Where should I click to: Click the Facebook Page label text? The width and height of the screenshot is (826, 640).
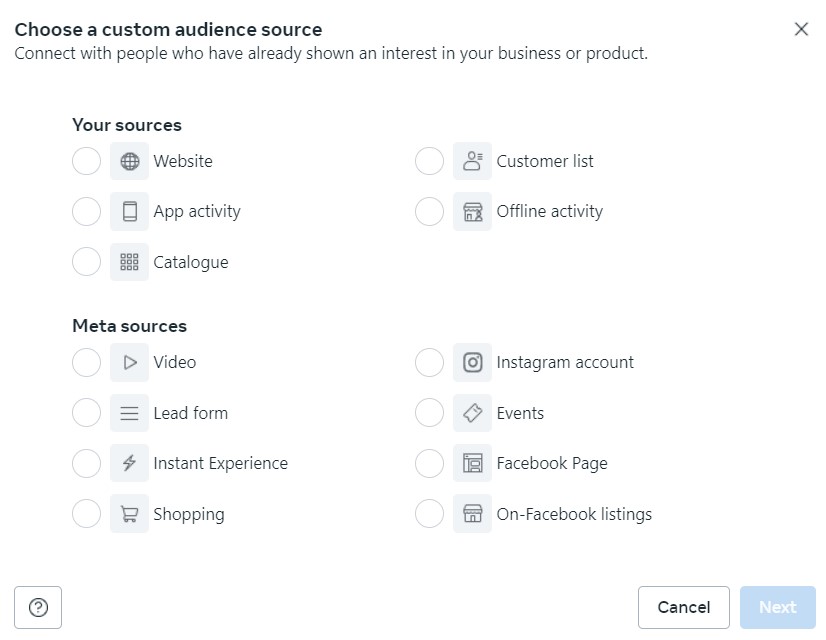(552, 464)
